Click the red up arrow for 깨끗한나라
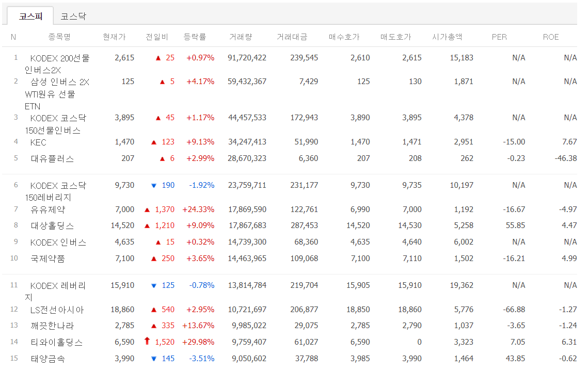This screenshot has width=588, height=372. [154, 326]
